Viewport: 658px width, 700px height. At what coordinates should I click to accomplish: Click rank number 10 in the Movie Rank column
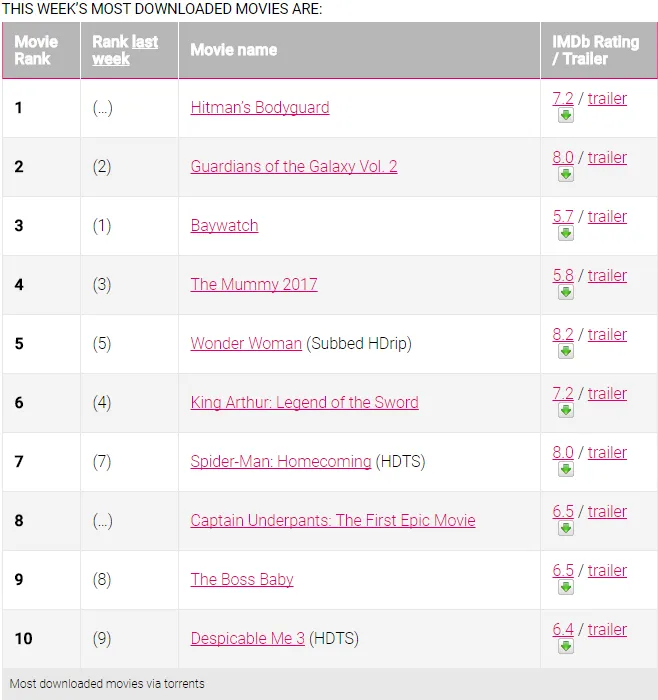tap(23, 638)
